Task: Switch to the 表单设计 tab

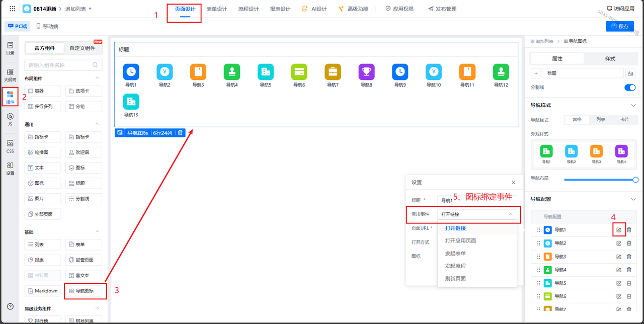Action: tap(217, 9)
